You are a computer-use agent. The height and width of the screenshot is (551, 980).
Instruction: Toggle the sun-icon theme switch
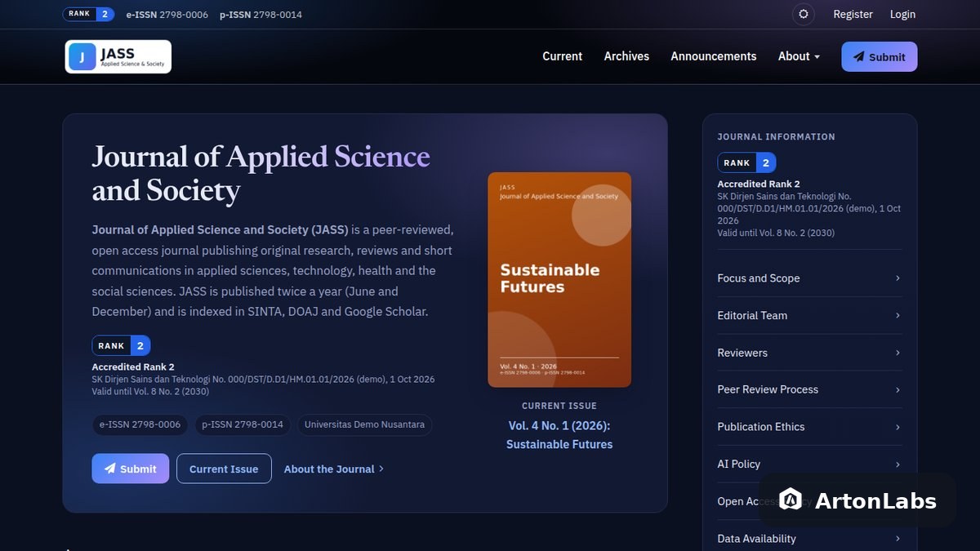tap(804, 14)
